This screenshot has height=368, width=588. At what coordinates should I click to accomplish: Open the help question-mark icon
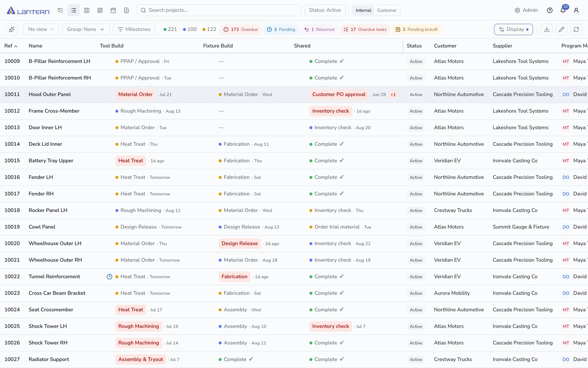pos(550,10)
